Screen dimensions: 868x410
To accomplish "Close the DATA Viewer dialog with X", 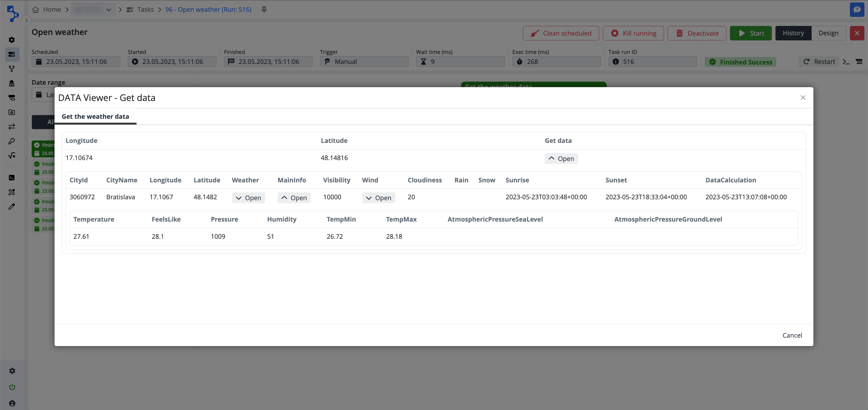I will coord(803,97).
